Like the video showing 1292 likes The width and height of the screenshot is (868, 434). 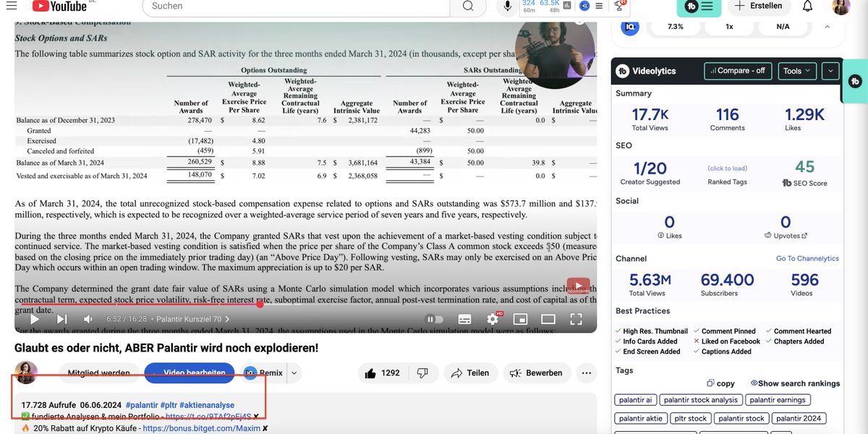[384, 373]
